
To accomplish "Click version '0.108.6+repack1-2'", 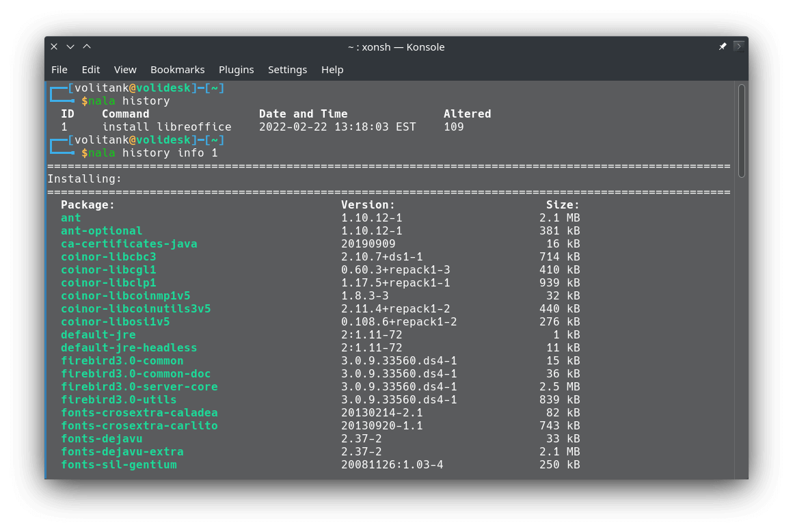I will click(x=399, y=322).
